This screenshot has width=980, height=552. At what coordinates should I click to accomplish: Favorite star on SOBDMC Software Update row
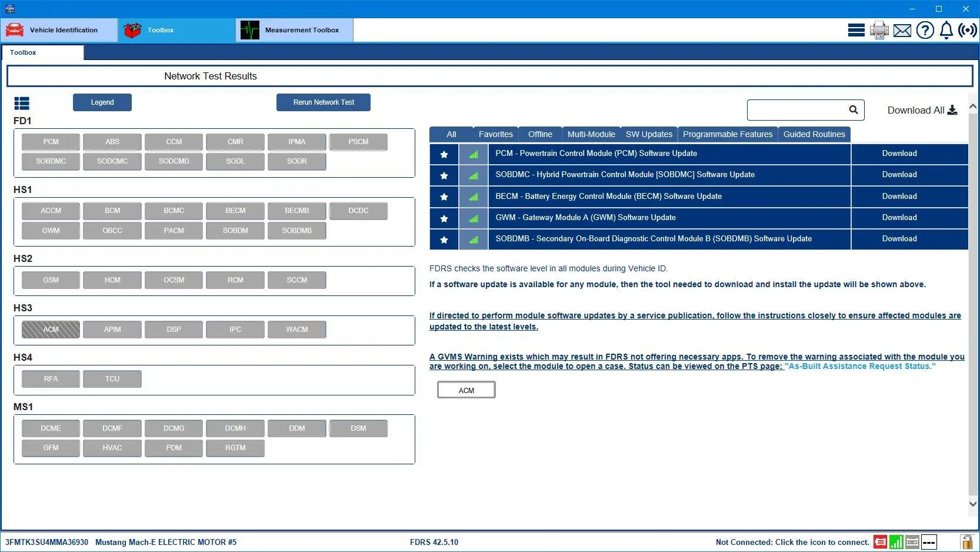click(444, 175)
